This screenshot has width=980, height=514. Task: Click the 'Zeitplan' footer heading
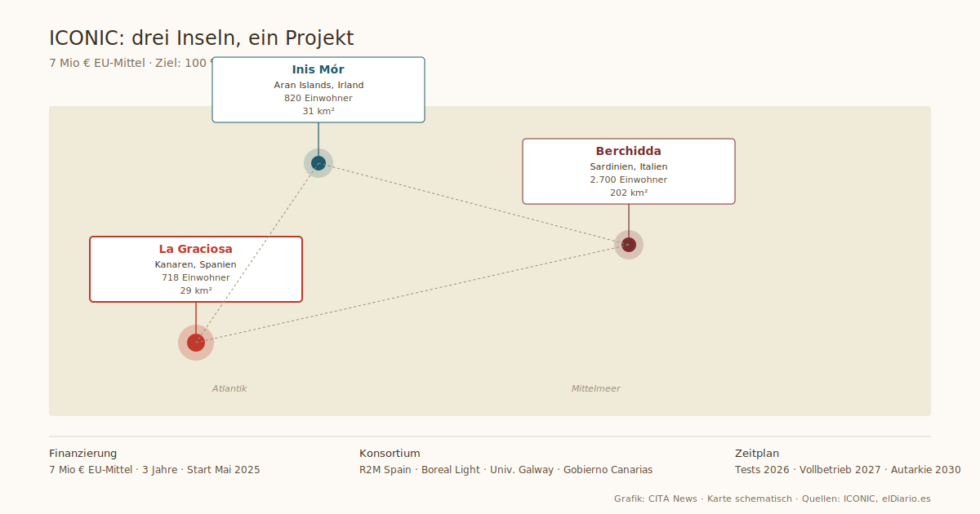(757, 454)
